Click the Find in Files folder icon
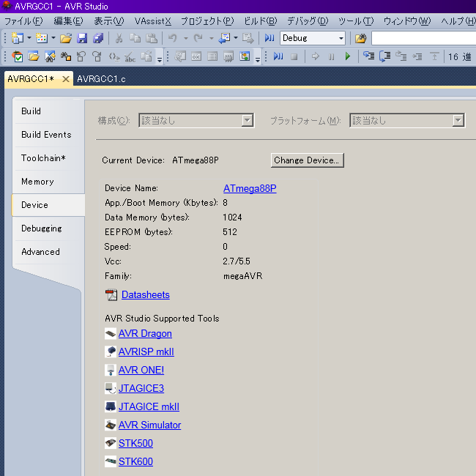Screen dimensions: 476x476 click(360, 38)
